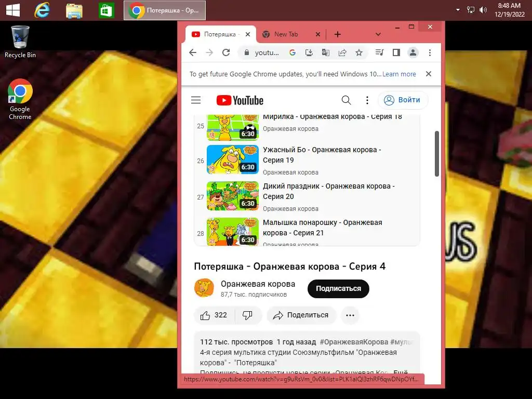
Task: Click the translate page icon
Action: (x=326, y=52)
